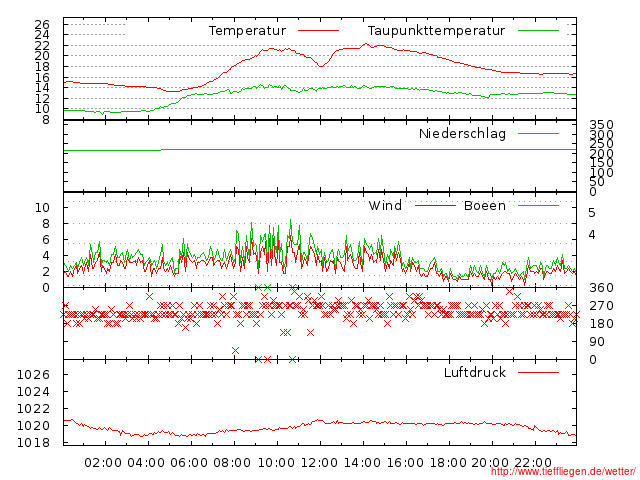
Task: Click the 90 wind direction axis value
Action: (x=597, y=342)
